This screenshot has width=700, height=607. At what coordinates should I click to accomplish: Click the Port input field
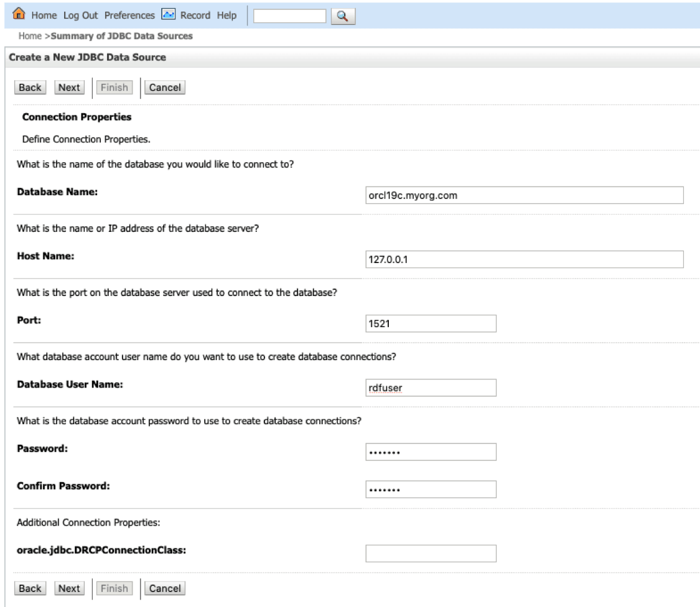(x=431, y=323)
